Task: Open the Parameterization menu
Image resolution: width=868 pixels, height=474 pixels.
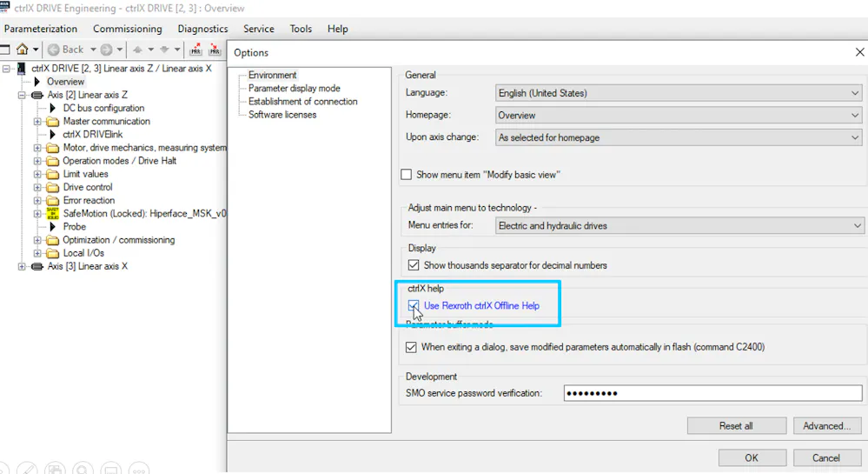Action: click(x=41, y=29)
